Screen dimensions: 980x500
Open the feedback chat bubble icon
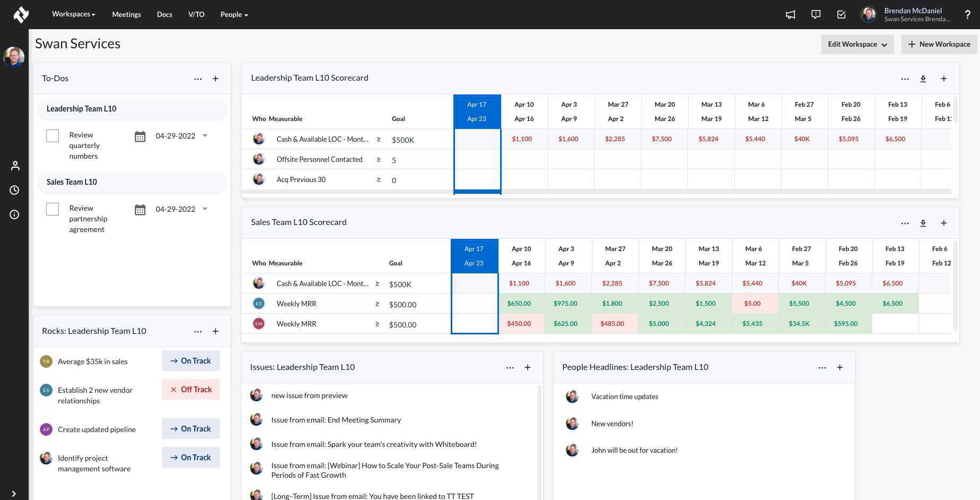point(816,14)
